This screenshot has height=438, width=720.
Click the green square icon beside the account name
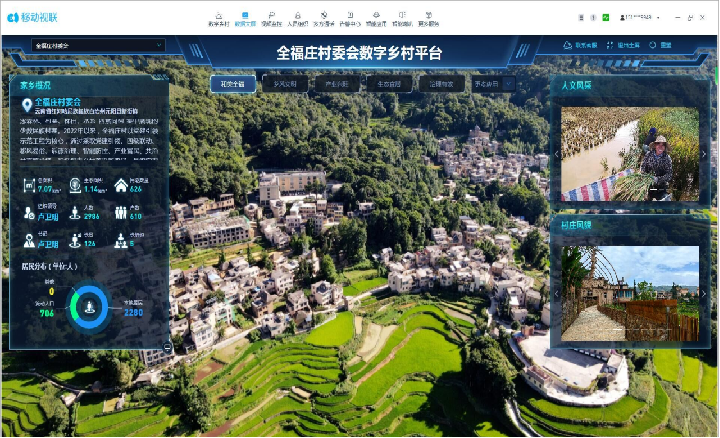[606, 17]
